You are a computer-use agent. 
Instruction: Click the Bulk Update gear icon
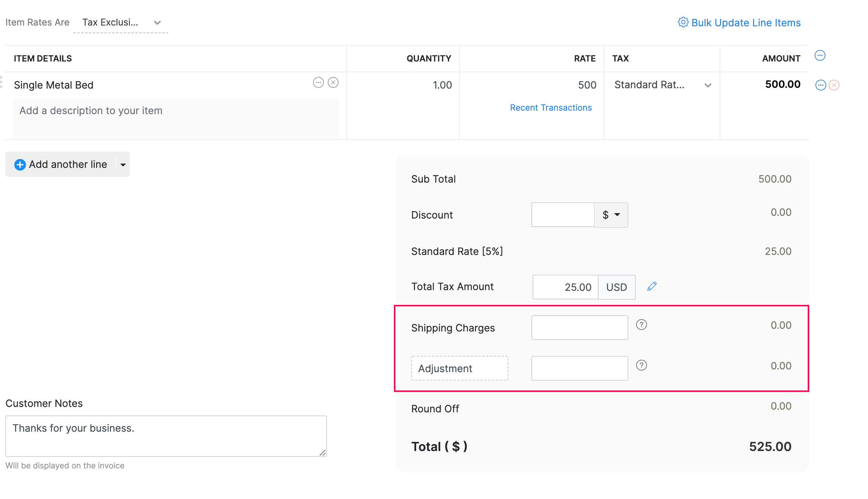tap(683, 22)
